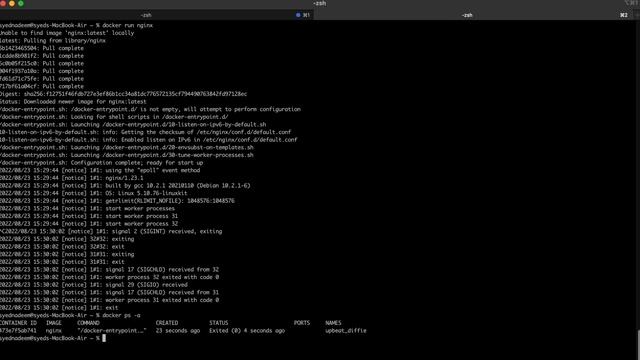Click 'built by gcc 10.2.1' line

[125, 186]
